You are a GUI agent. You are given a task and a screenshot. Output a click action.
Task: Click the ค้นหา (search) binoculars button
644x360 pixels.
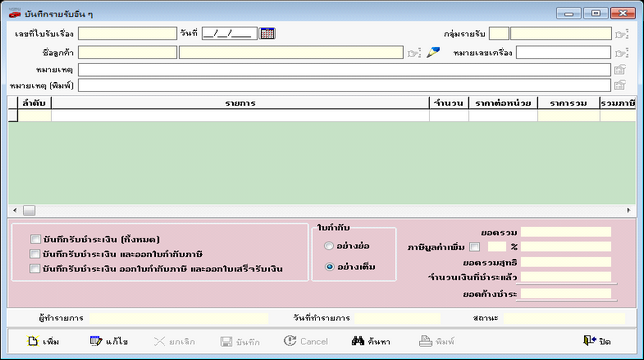(371, 341)
